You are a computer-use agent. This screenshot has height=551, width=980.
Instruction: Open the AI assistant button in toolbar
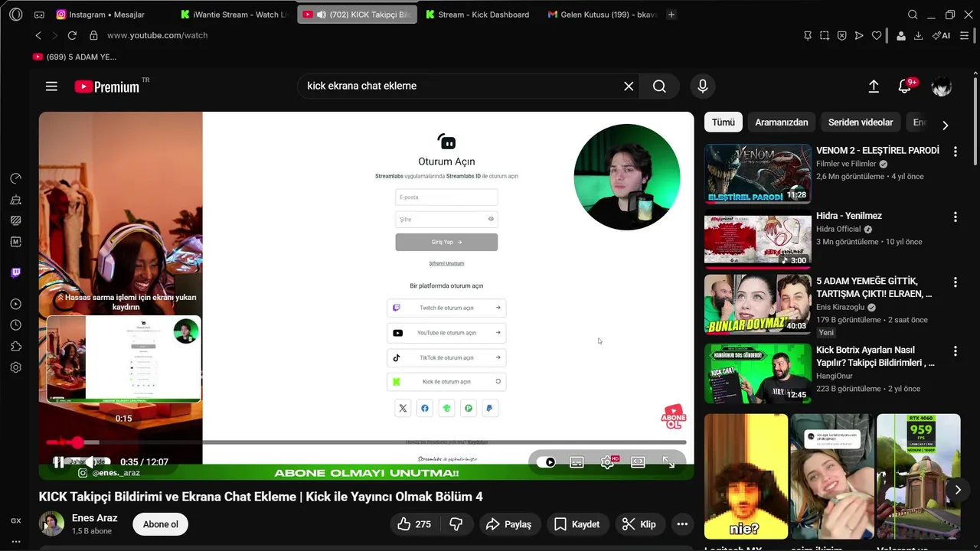click(941, 35)
